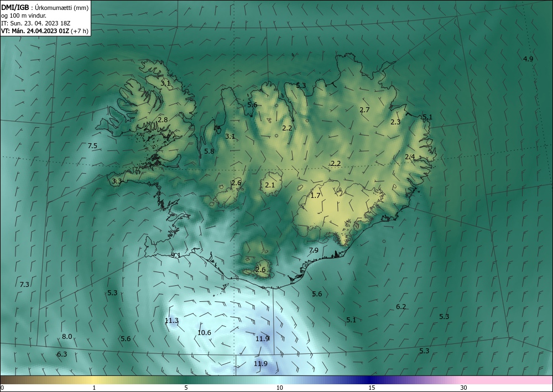Select the 10.6 value over the ocean

coord(204,332)
